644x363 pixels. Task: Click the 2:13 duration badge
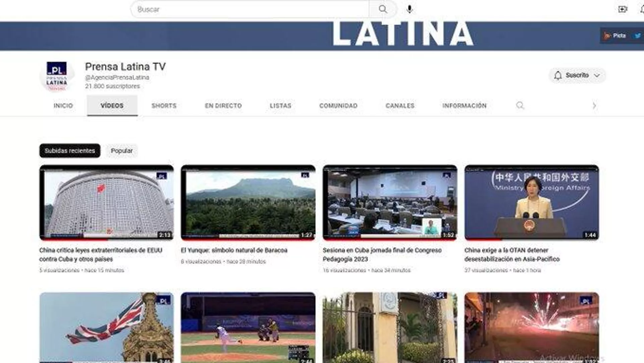pyautogui.click(x=164, y=235)
